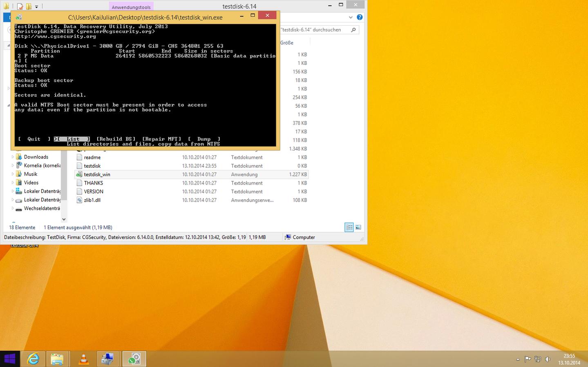The height and width of the screenshot is (367, 588).
Task: Open the volume speaker tray icon
Action: click(x=548, y=359)
